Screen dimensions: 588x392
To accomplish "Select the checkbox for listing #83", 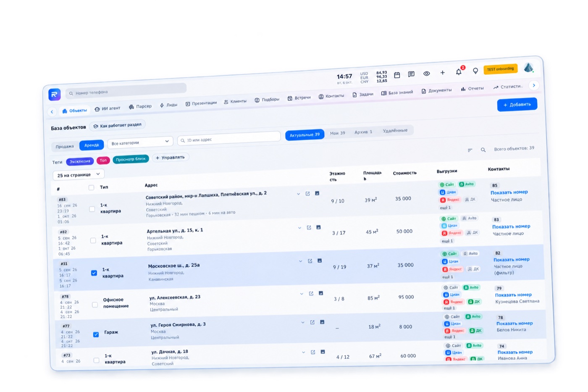I will (x=92, y=209).
